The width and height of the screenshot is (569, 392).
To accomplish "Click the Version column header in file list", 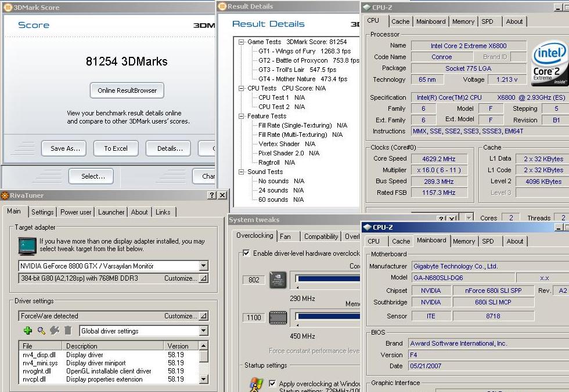I will click(181, 346).
